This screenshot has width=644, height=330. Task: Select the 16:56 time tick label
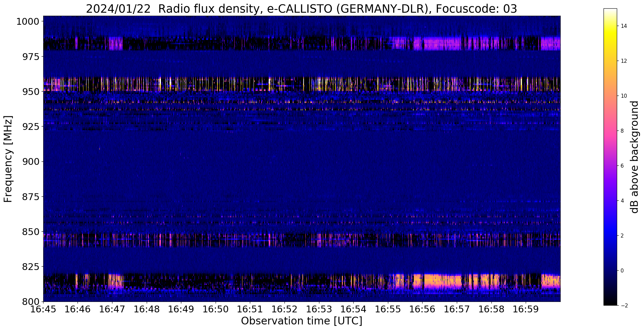tap(422, 309)
